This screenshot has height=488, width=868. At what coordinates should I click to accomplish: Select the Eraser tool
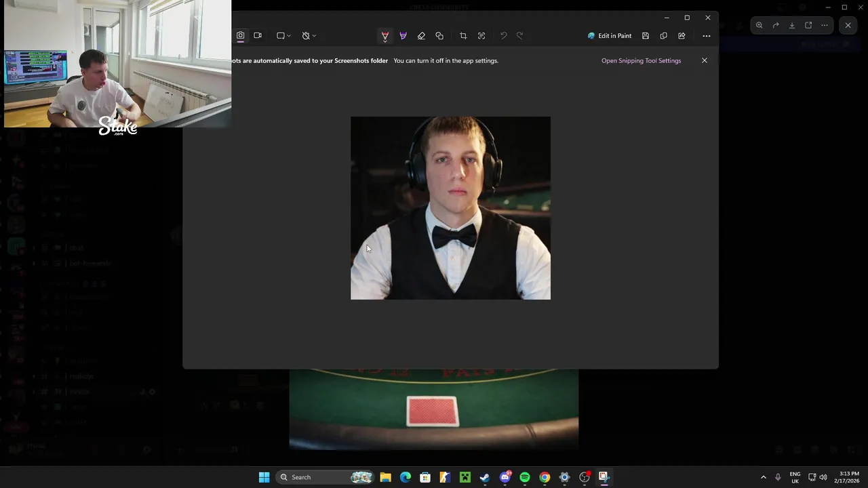click(421, 35)
